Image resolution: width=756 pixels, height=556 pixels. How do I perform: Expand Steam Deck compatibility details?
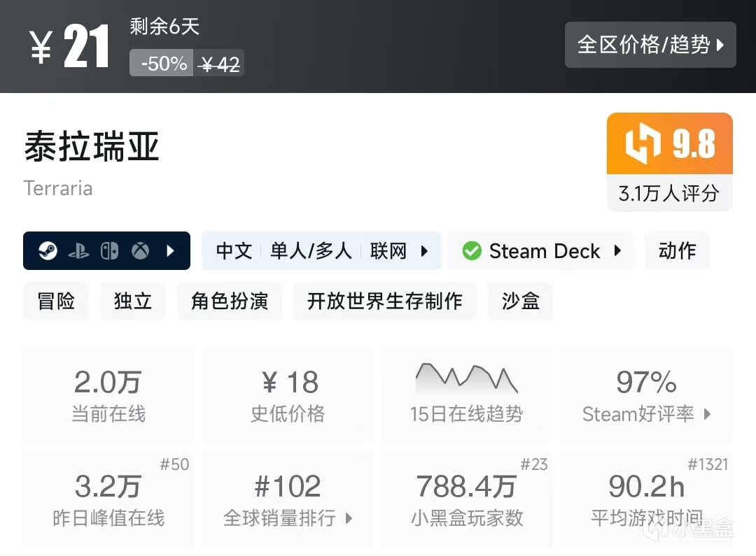pos(618,250)
